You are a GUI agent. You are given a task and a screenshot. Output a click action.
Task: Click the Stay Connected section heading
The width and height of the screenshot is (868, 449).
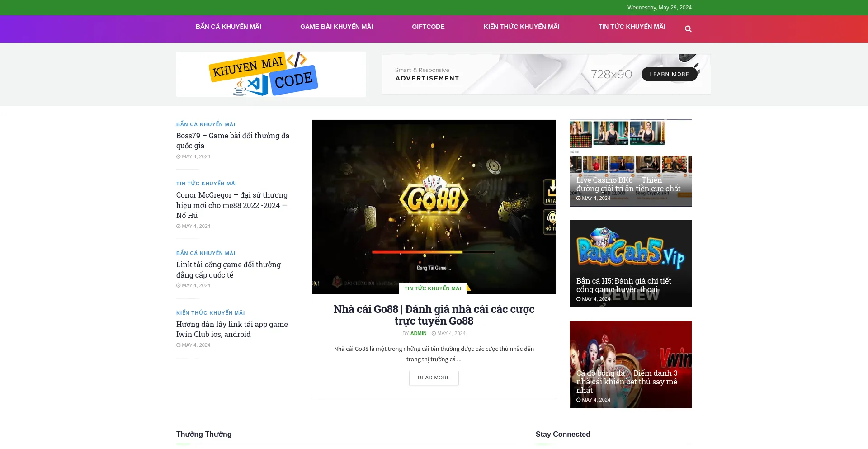pos(563,434)
